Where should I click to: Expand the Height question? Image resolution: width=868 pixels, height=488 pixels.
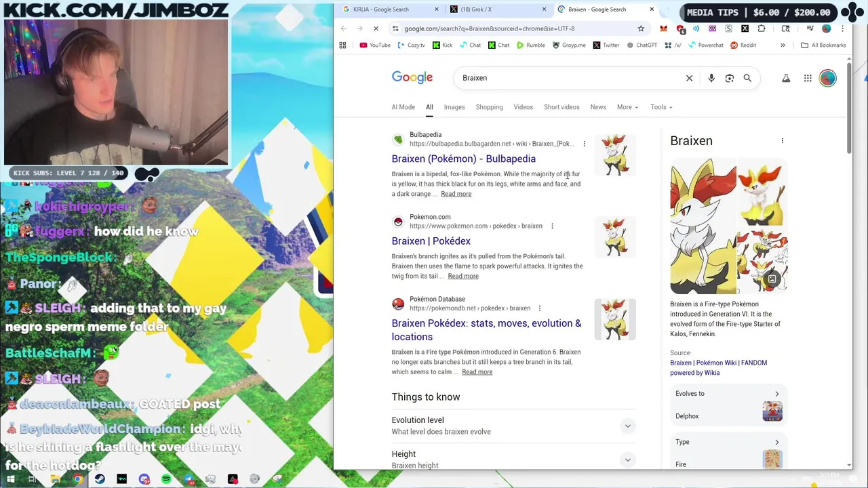pos(513,460)
